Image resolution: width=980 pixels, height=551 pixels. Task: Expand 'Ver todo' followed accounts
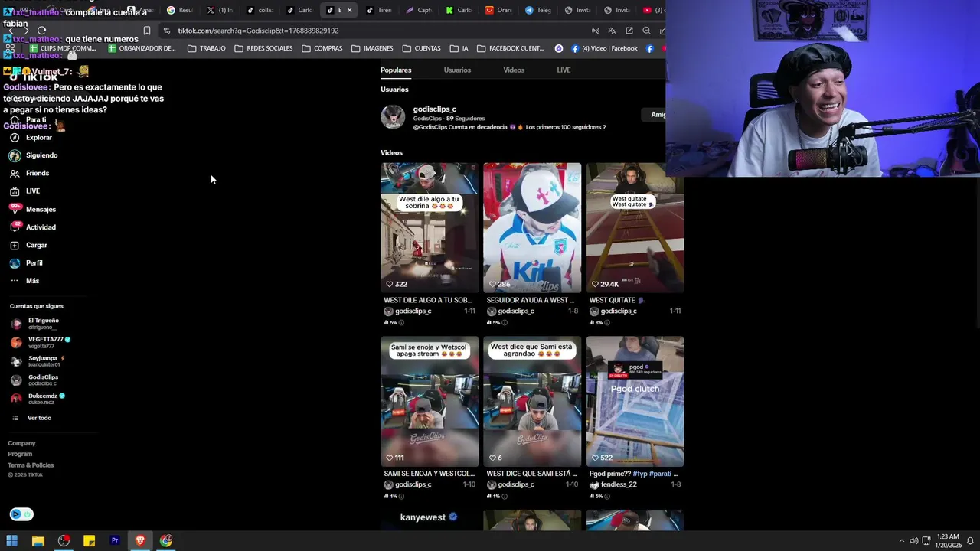tap(32, 418)
